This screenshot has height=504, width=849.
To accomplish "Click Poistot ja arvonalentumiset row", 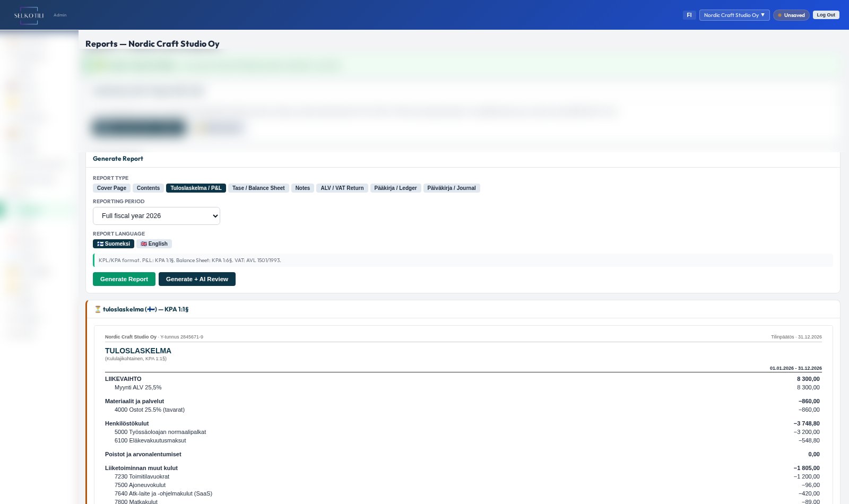I will [x=463, y=454].
